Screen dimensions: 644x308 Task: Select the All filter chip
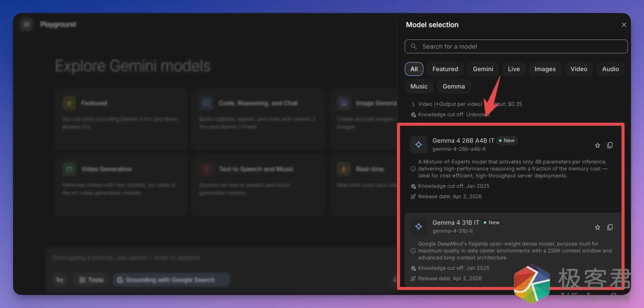click(414, 69)
